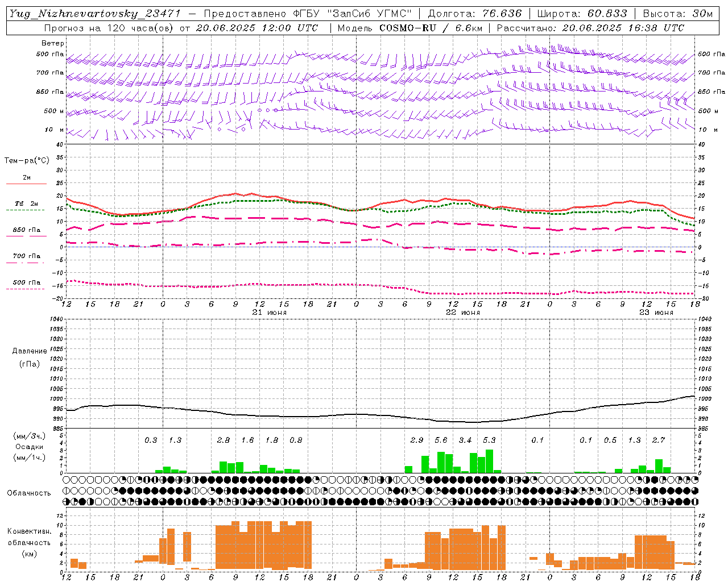Click the Давление panel label
This screenshot has height=582, width=728.
click(30, 351)
